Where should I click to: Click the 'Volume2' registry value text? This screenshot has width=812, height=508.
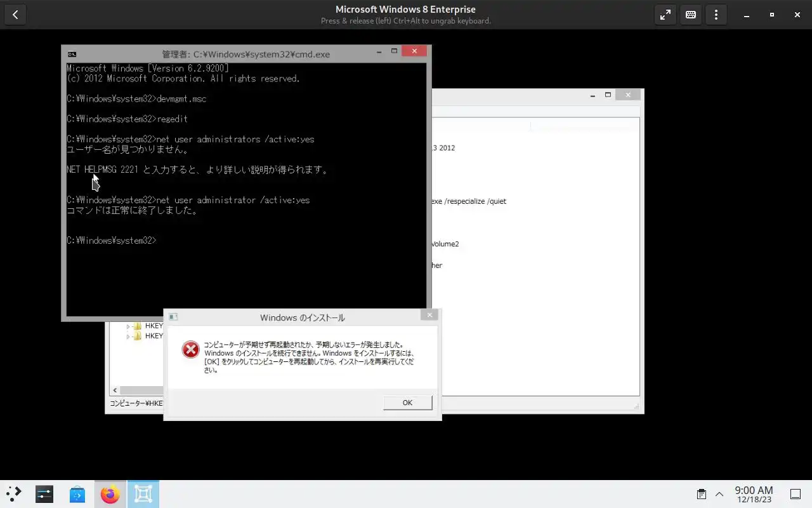coord(445,244)
